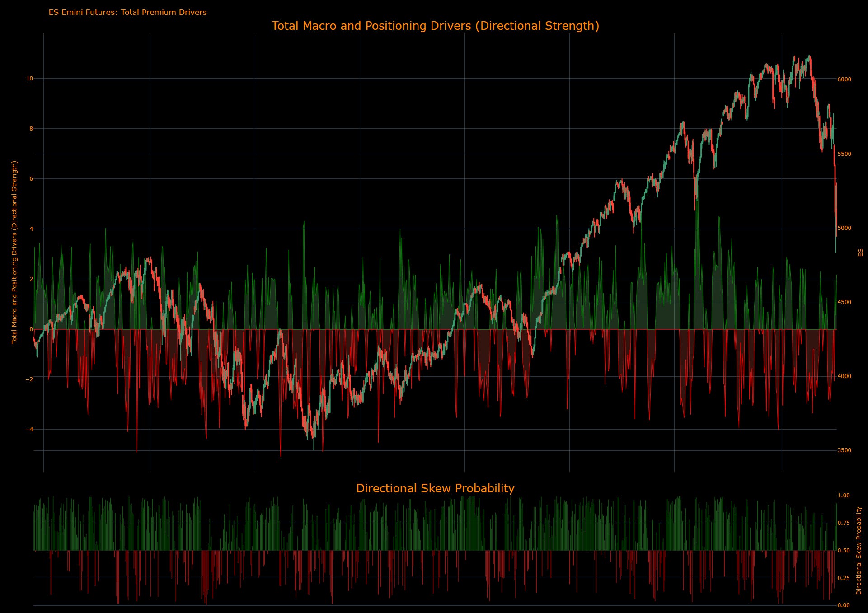The height and width of the screenshot is (613, 868).
Task: Click the rotated 'Directional Skew Probability' axis title
Action: [859, 550]
